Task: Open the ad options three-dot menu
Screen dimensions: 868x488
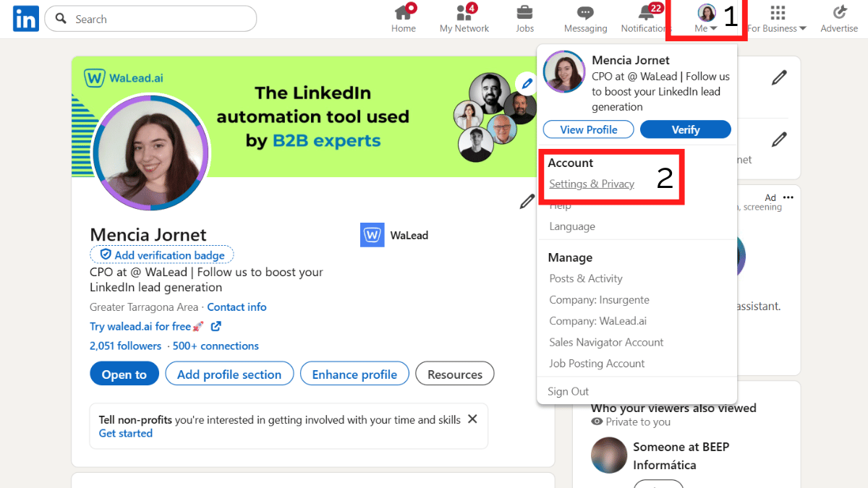Action: [788, 197]
